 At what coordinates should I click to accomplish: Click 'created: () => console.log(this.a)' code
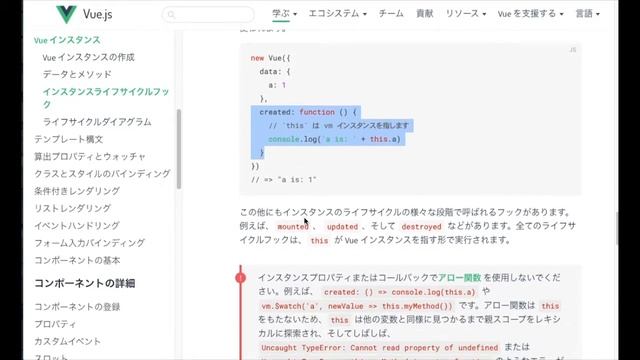pos(400,292)
